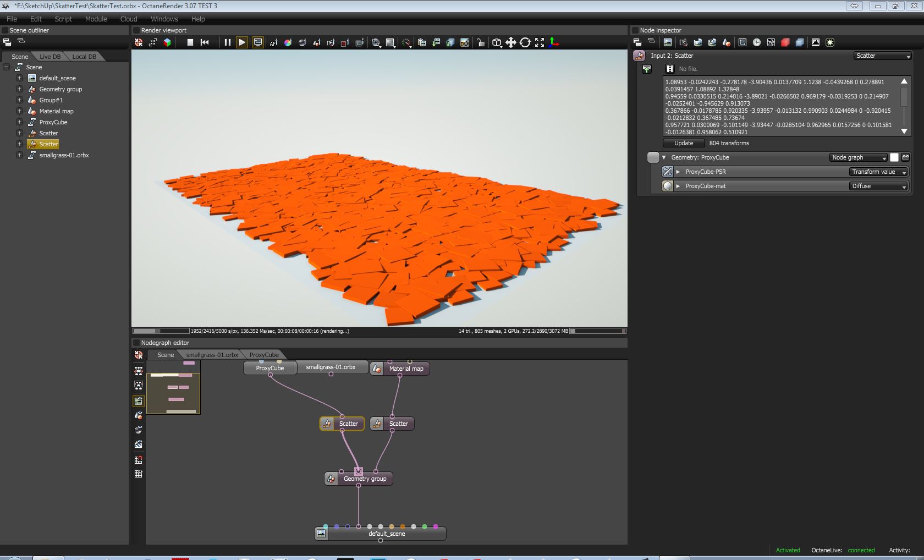Image resolution: width=924 pixels, height=560 pixels.
Task: Select the viewport rotate gizmo tool
Action: click(525, 42)
